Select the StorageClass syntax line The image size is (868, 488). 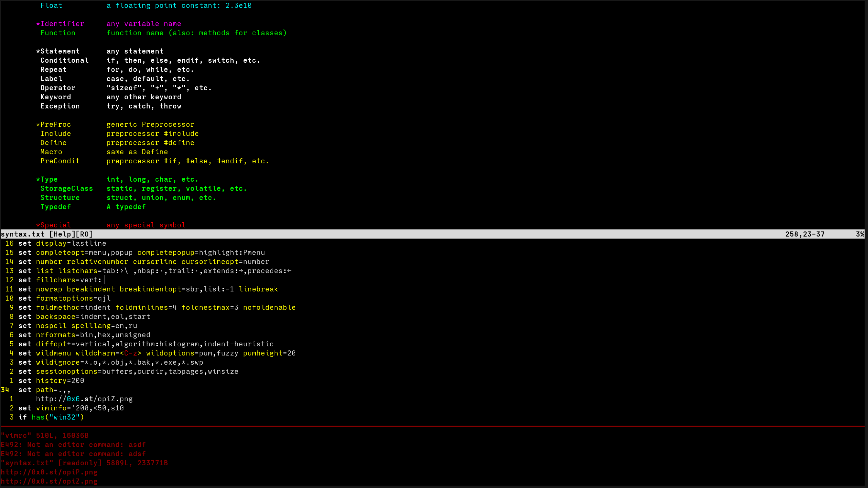tap(66, 188)
